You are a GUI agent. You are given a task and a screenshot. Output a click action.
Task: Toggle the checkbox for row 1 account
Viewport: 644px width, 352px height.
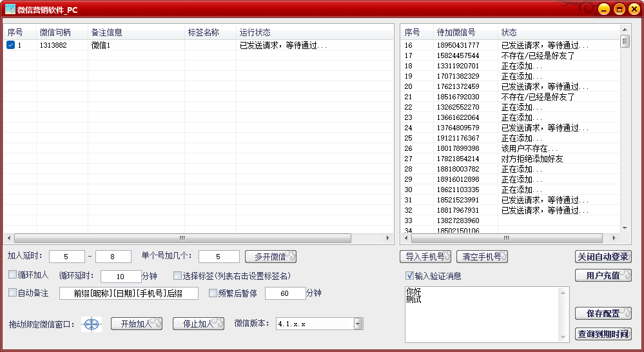coord(11,45)
